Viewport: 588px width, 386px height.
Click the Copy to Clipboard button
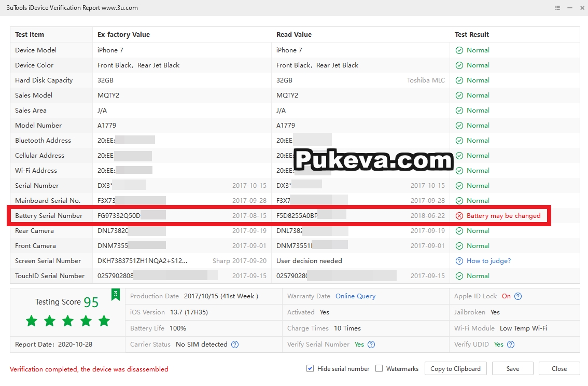click(456, 369)
